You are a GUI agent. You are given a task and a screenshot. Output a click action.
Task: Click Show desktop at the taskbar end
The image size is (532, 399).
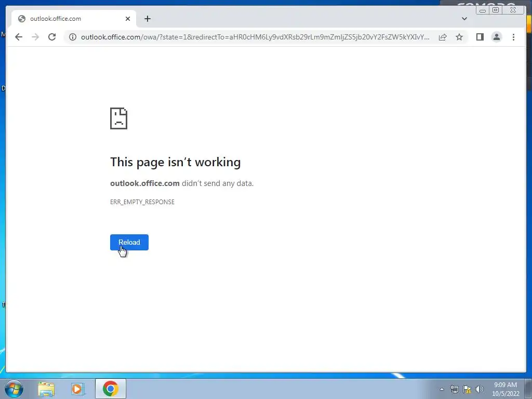(x=528, y=389)
